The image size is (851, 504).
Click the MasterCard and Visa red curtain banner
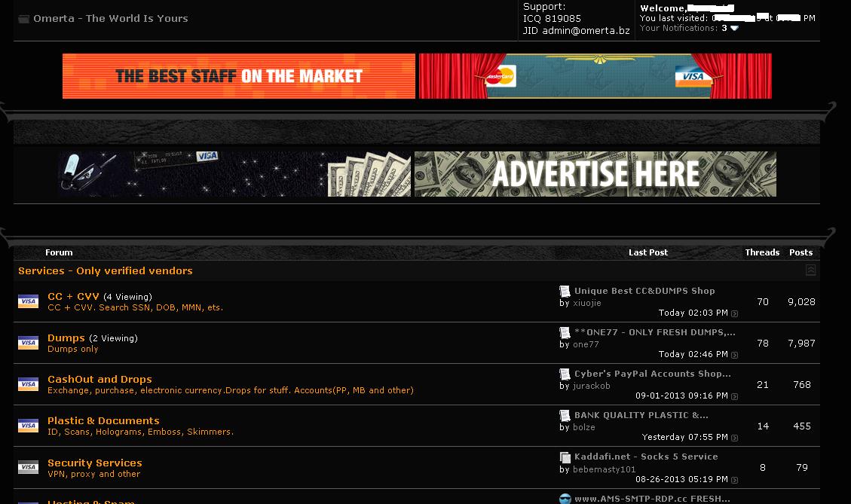(595, 76)
